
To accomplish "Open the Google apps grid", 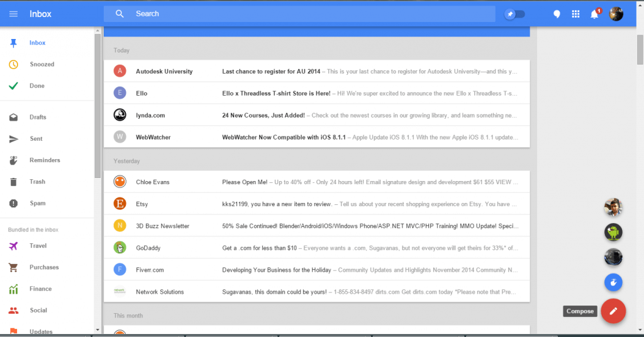I will coord(576,14).
